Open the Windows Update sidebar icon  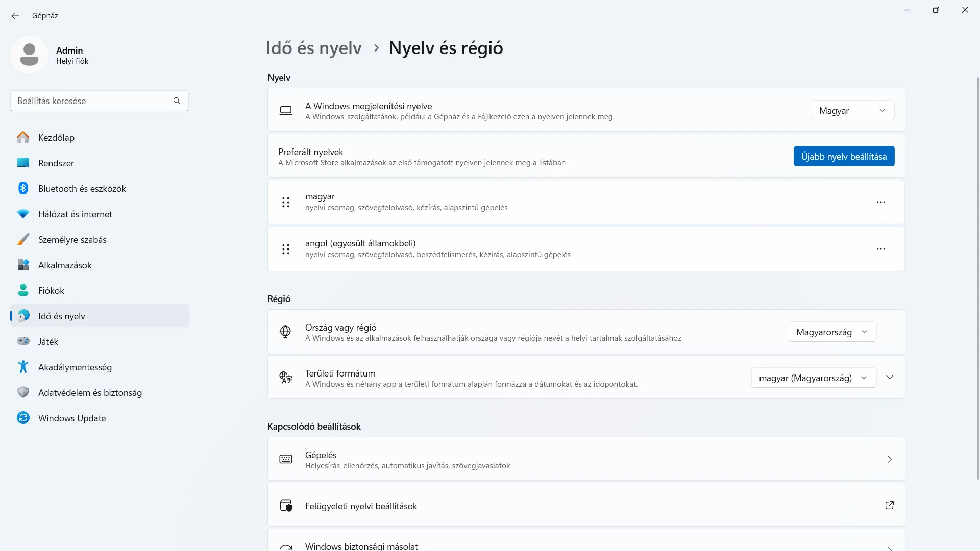point(23,418)
